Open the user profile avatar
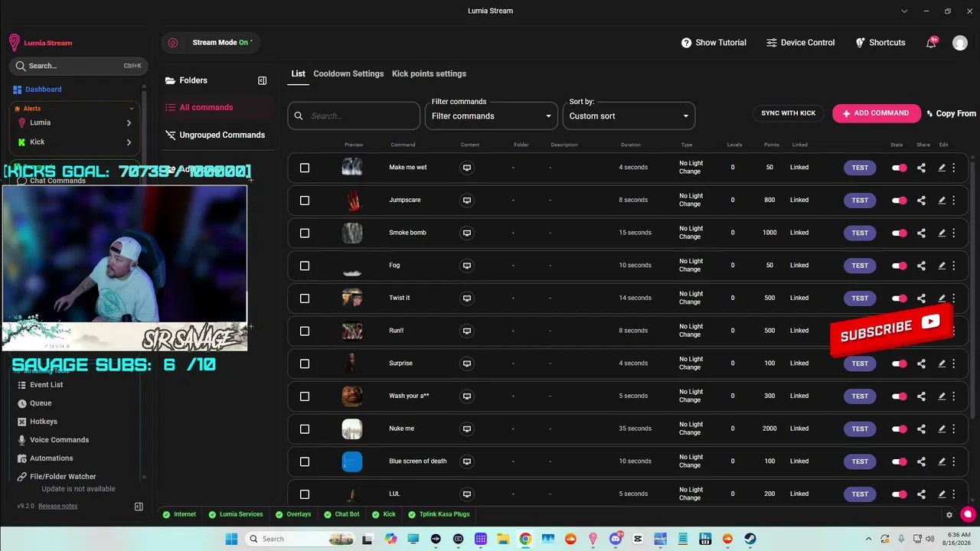This screenshot has height=551, width=980. 960,43
